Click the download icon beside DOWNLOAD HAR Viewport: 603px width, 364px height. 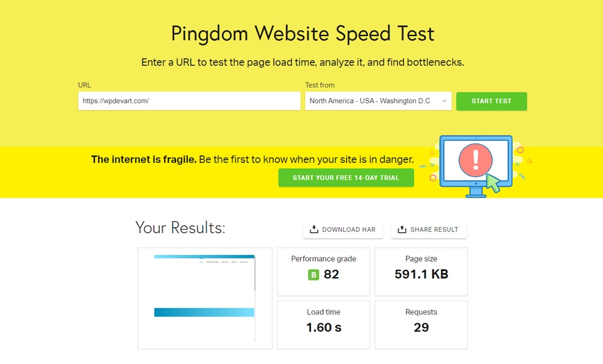(314, 230)
